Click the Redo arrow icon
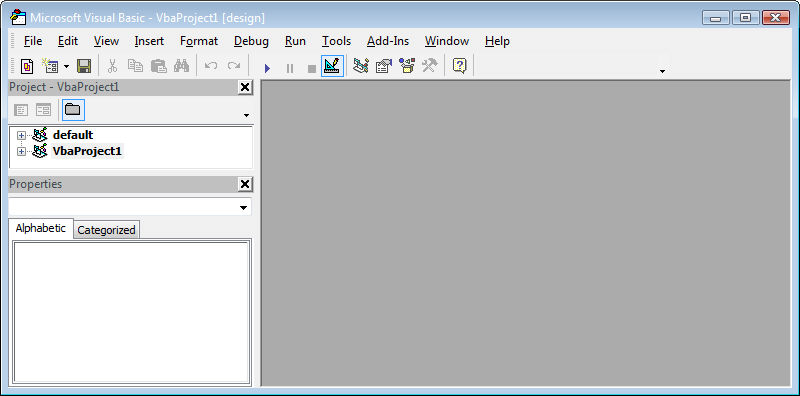 pyautogui.click(x=234, y=66)
